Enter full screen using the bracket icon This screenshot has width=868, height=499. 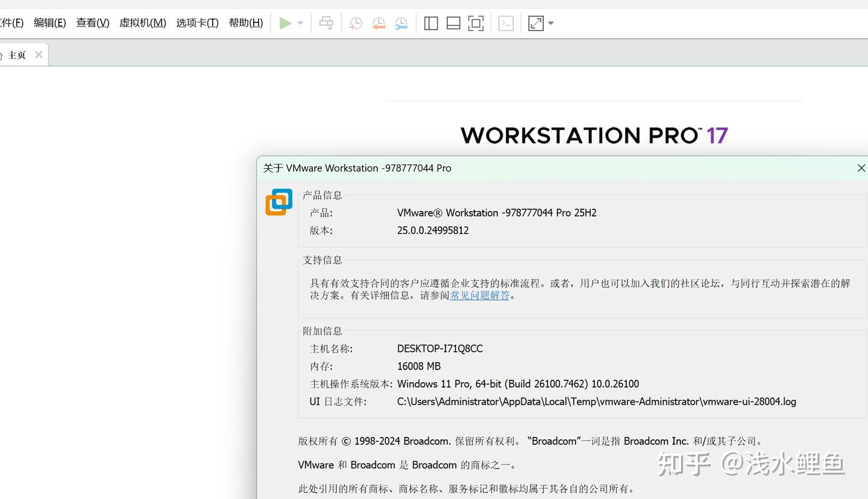tap(476, 23)
